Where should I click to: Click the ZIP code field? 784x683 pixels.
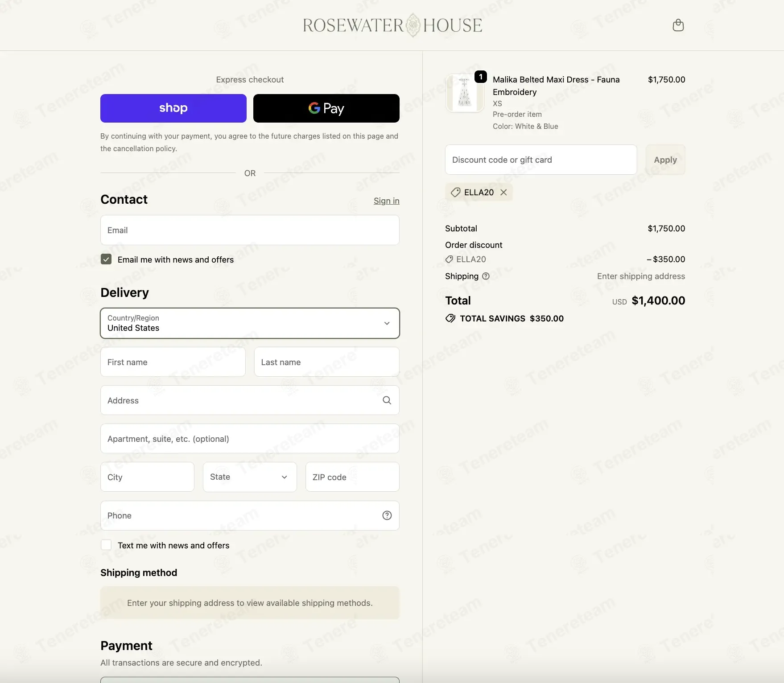pyautogui.click(x=352, y=477)
